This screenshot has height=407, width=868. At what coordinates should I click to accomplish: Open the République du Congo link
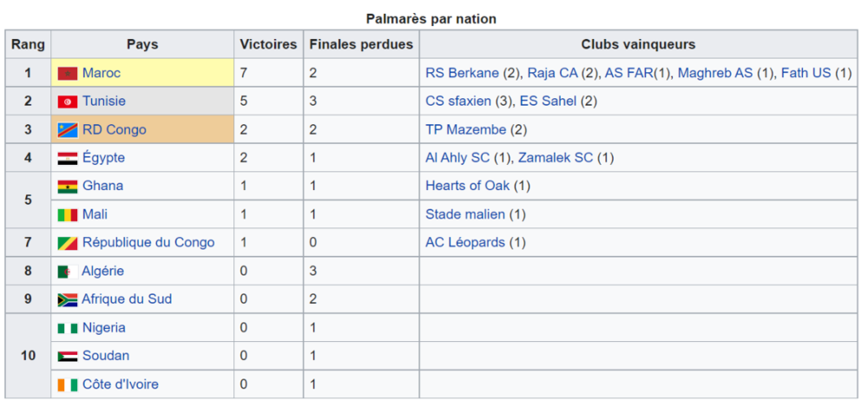point(148,242)
